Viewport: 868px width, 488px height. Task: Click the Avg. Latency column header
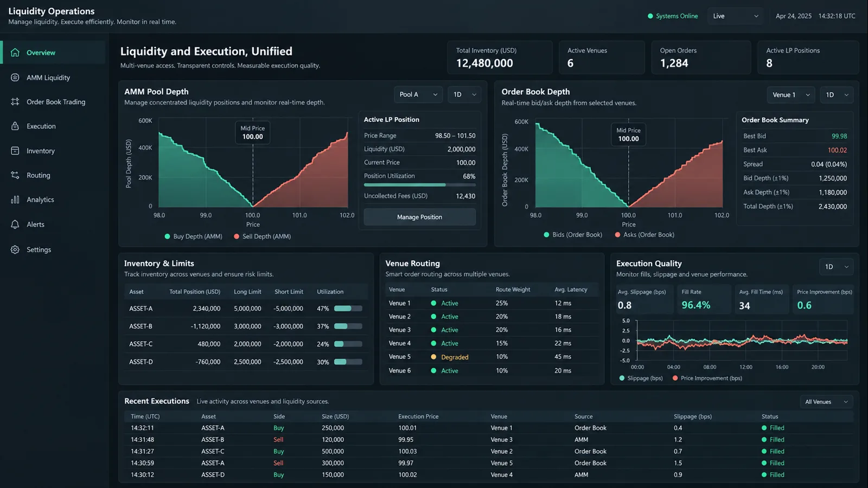coord(571,290)
